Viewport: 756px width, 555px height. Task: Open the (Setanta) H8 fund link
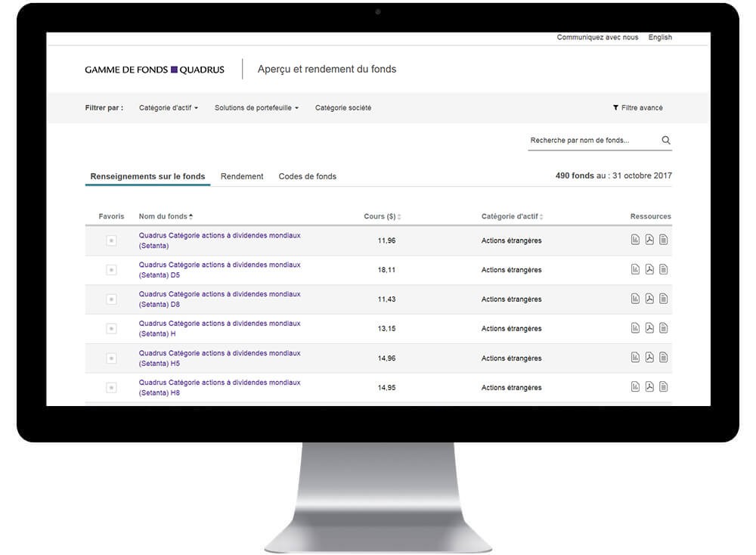pos(219,388)
